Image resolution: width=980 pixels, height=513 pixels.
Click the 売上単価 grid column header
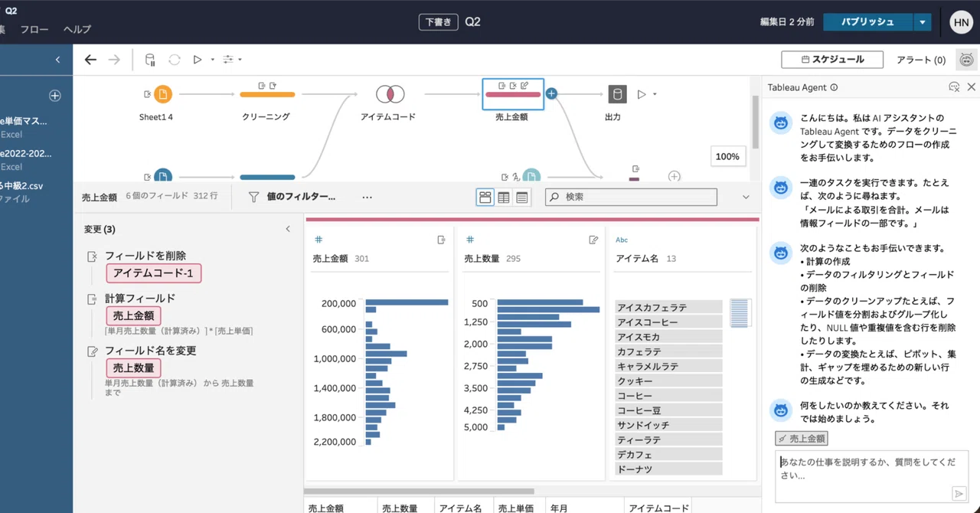point(516,508)
